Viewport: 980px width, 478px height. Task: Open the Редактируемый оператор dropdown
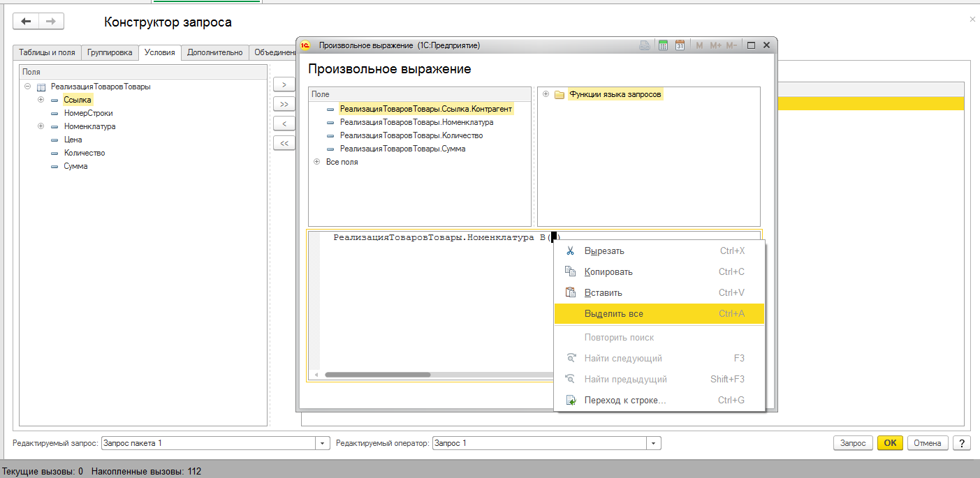pyautogui.click(x=654, y=443)
